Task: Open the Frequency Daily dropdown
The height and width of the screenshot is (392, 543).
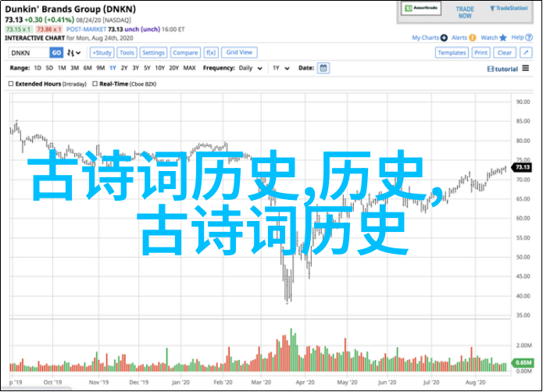Action: point(250,68)
